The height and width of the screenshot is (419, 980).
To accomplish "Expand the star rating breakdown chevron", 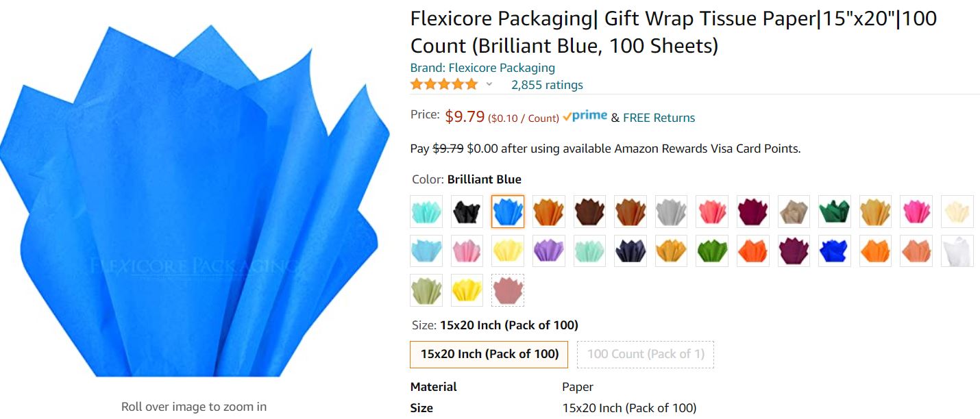I will click(489, 85).
